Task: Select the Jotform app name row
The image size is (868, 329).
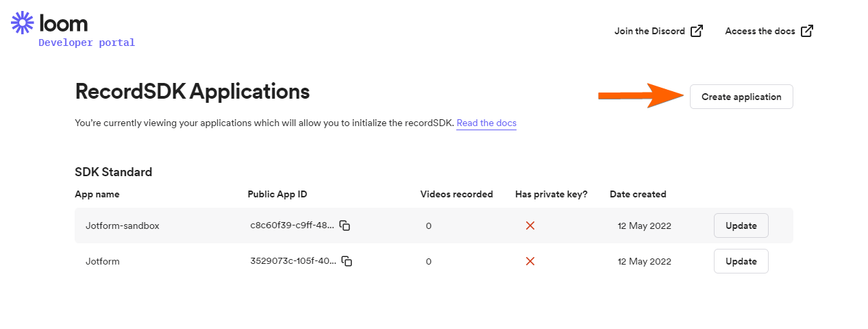Action: tap(103, 261)
